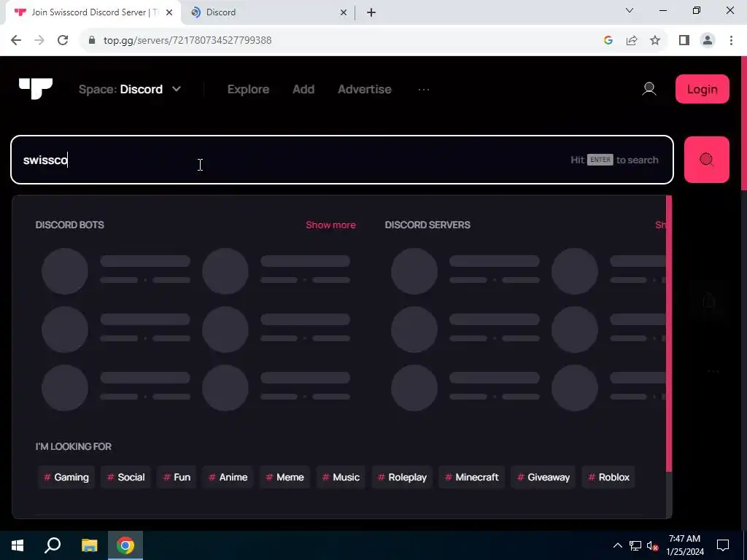747x560 pixels.
Task: Select the #Minecraft tag
Action: pos(472,477)
